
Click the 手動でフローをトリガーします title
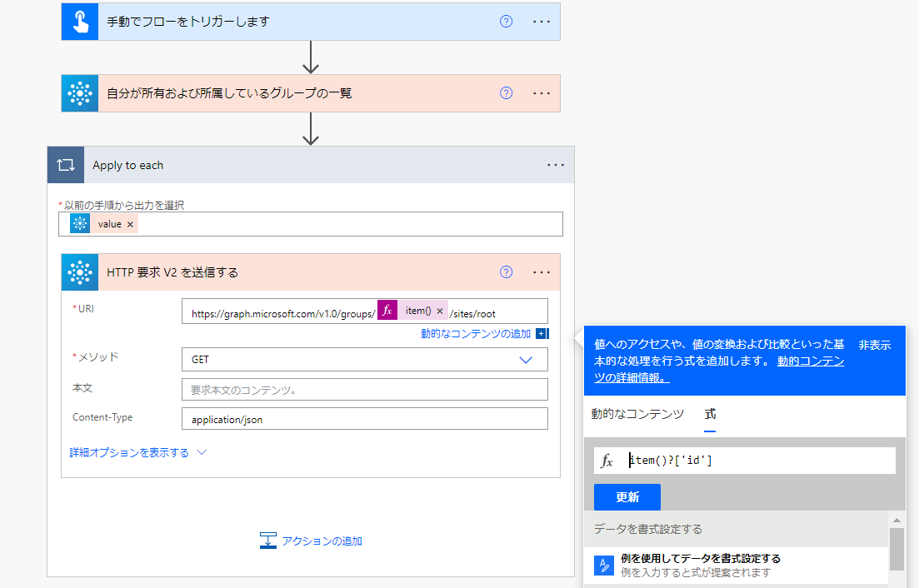(x=188, y=22)
